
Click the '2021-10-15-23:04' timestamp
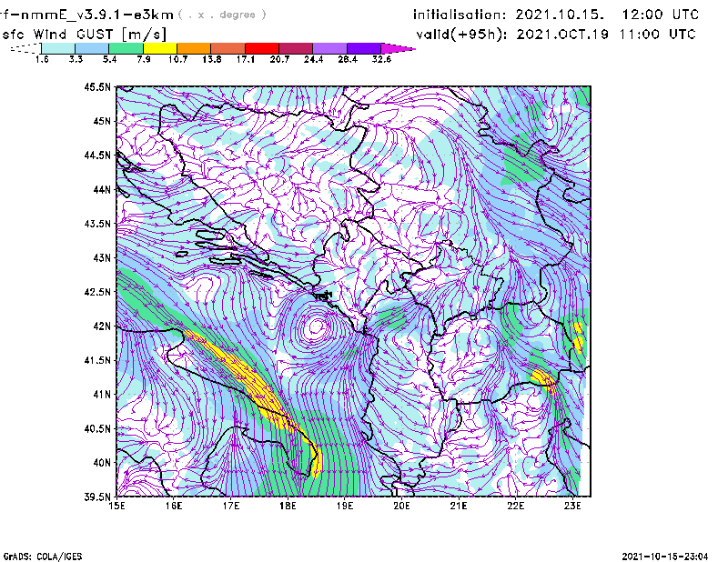click(665, 557)
